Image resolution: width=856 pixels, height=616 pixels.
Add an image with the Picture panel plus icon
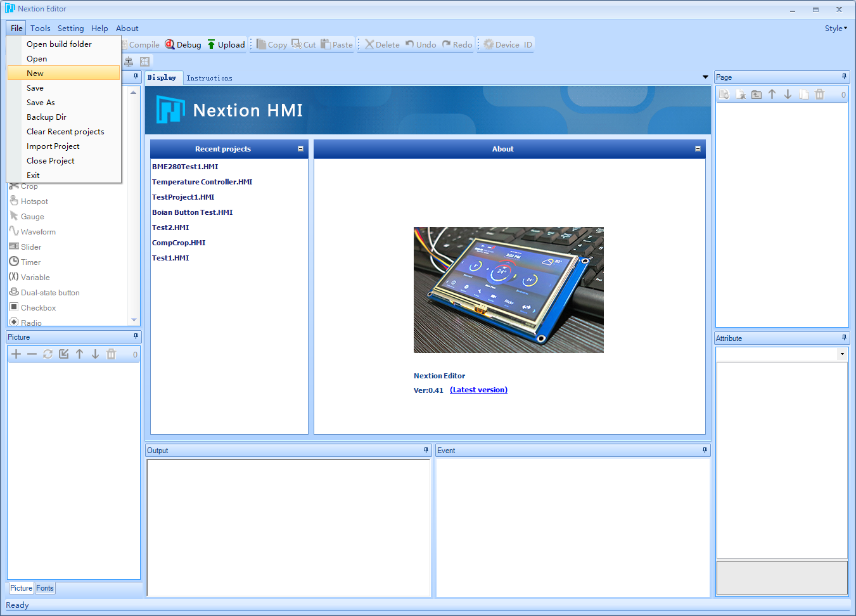pos(15,354)
